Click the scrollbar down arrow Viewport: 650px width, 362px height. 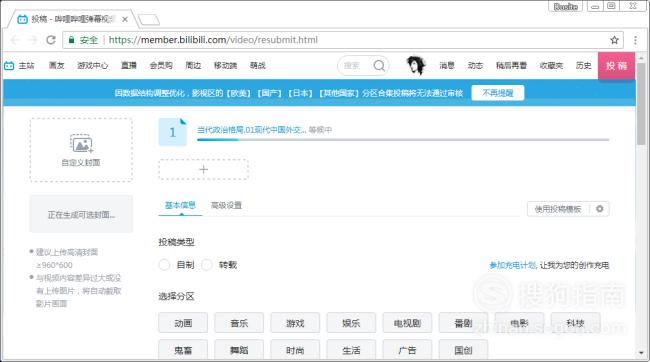tap(641, 353)
